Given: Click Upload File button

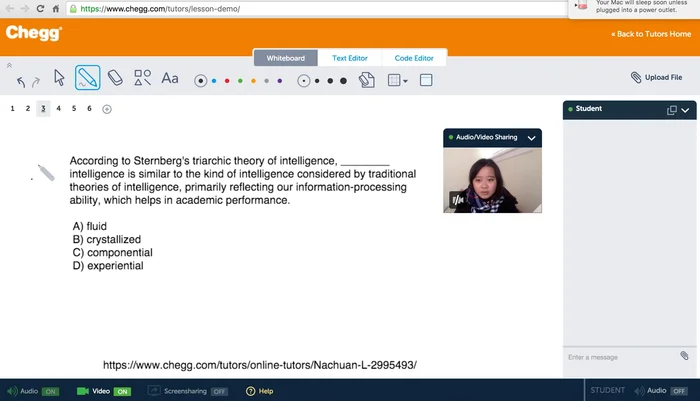Looking at the screenshot, I should point(657,77).
